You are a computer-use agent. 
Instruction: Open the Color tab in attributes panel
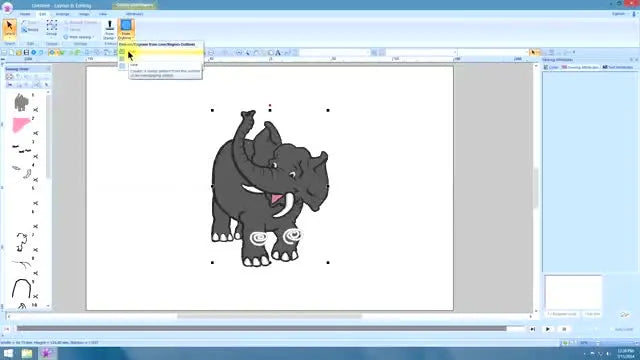click(551, 67)
